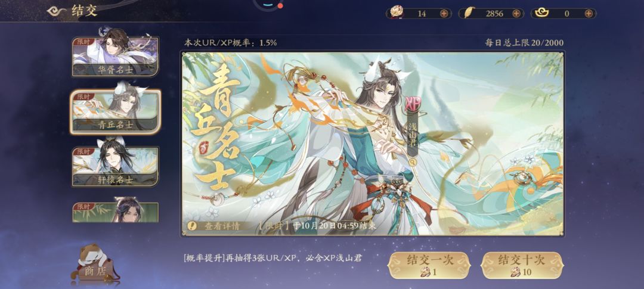Click the 结交十次 ten-summon button
The height and width of the screenshot is (289, 644).
pyautogui.click(x=522, y=265)
